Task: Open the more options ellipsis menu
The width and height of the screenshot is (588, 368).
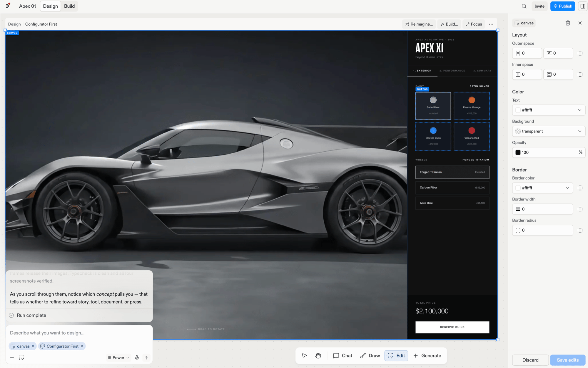Action: [x=491, y=24]
